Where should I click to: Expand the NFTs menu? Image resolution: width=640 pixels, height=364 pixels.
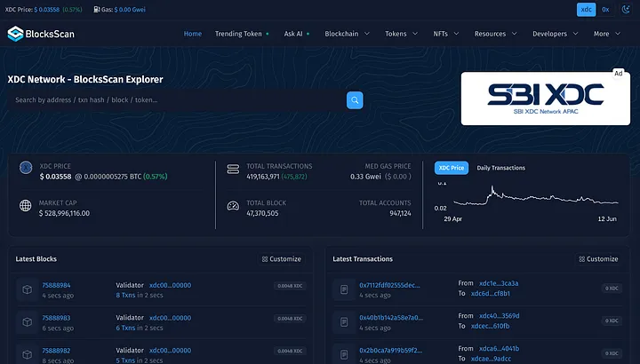pyautogui.click(x=445, y=34)
